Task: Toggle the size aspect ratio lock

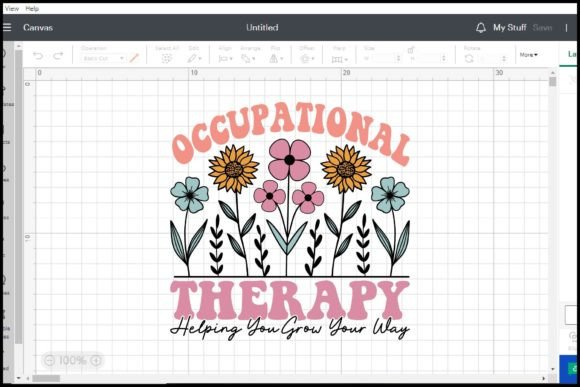Action: pos(410,50)
